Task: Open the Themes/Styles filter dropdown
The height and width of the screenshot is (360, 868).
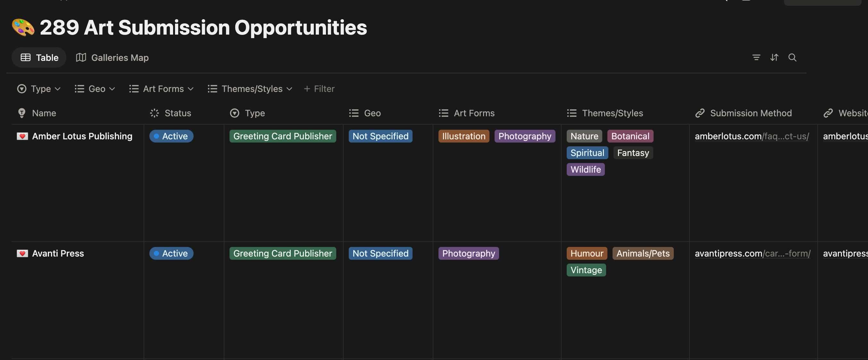Action: click(x=250, y=89)
